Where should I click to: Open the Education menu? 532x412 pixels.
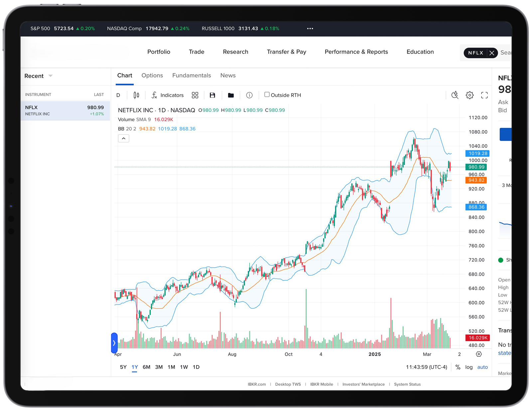click(x=420, y=52)
